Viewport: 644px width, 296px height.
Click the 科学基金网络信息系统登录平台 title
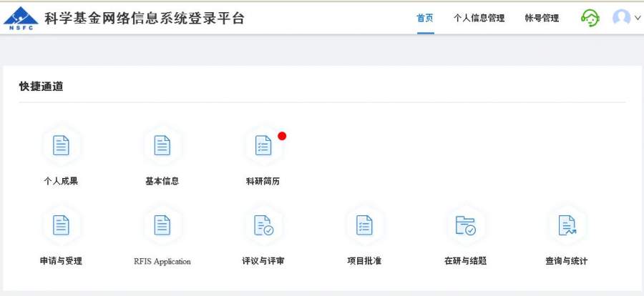pyautogui.click(x=145, y=19)
